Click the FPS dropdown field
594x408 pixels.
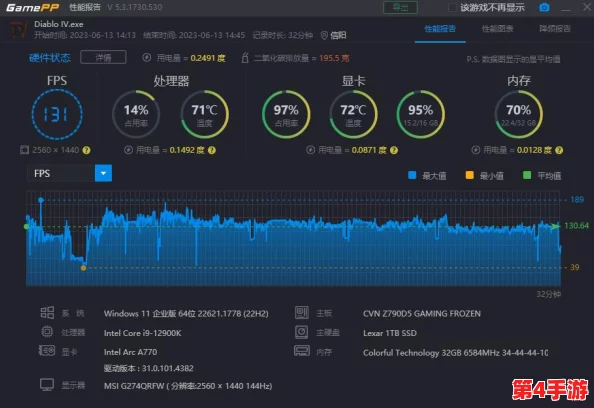point(70,173)
